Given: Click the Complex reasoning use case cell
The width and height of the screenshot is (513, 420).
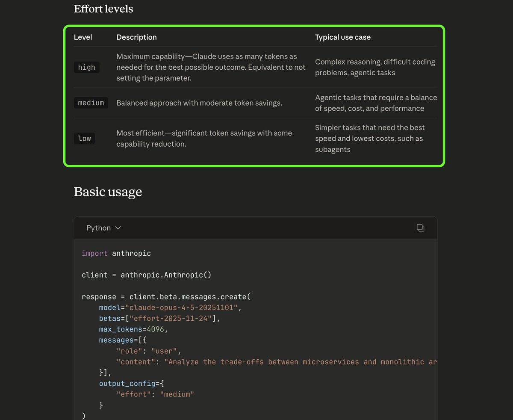Looking at the screenshot, I should point(374,67).
